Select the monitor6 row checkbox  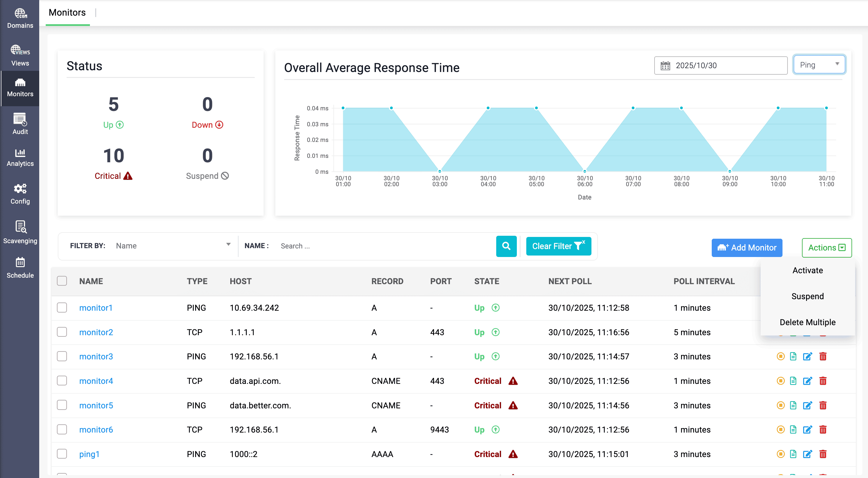click(x=62, y=429)
